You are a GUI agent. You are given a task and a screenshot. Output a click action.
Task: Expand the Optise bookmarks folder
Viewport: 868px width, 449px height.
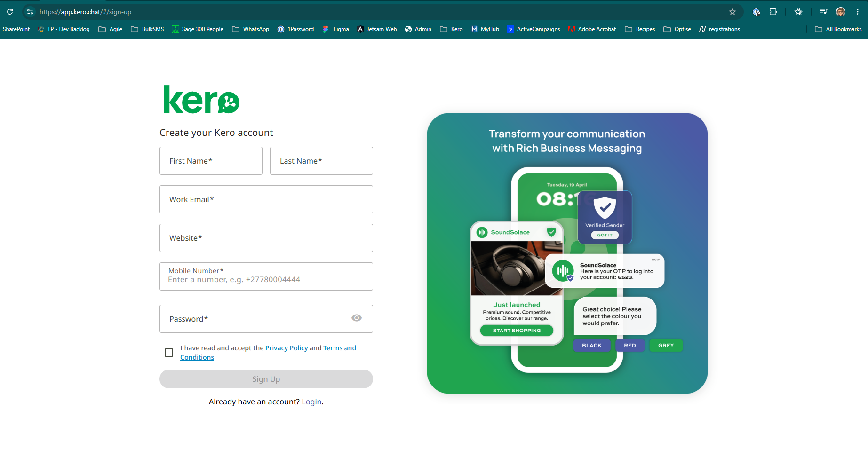tap(677, 29)
